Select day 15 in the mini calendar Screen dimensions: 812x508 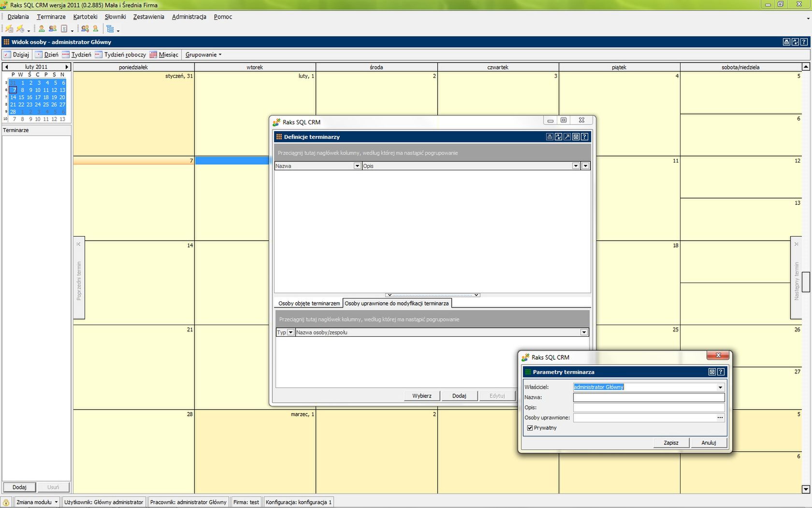click(x=21, y=97)
